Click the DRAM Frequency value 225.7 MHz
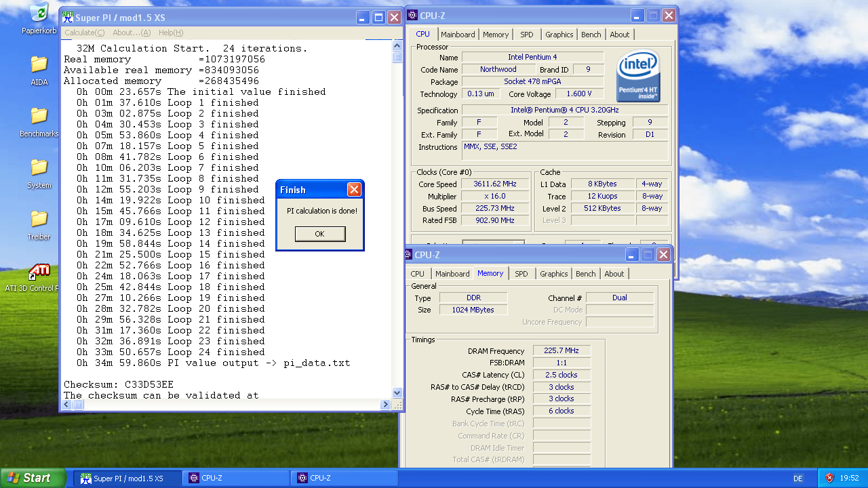 coord(561,351)
